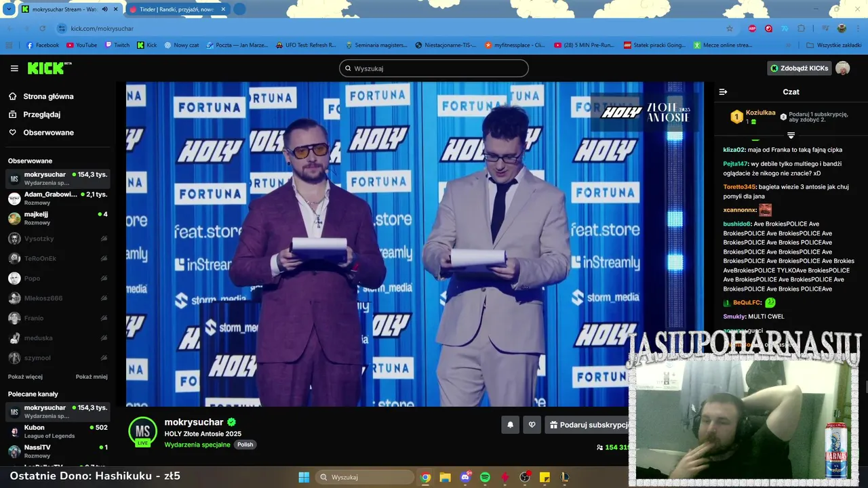Click the Polish language tag
Screen dimensions: 868x488
pyautogui.click(x=245, y=445)
